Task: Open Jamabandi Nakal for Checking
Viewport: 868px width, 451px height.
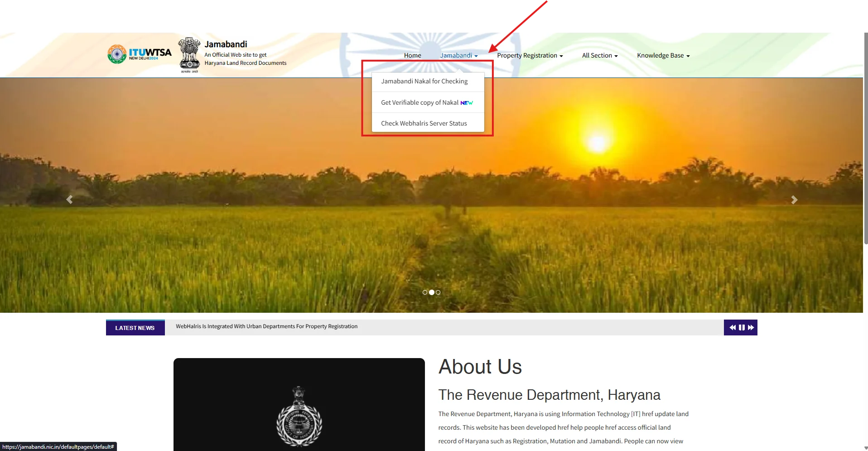Action: point(424,81)
